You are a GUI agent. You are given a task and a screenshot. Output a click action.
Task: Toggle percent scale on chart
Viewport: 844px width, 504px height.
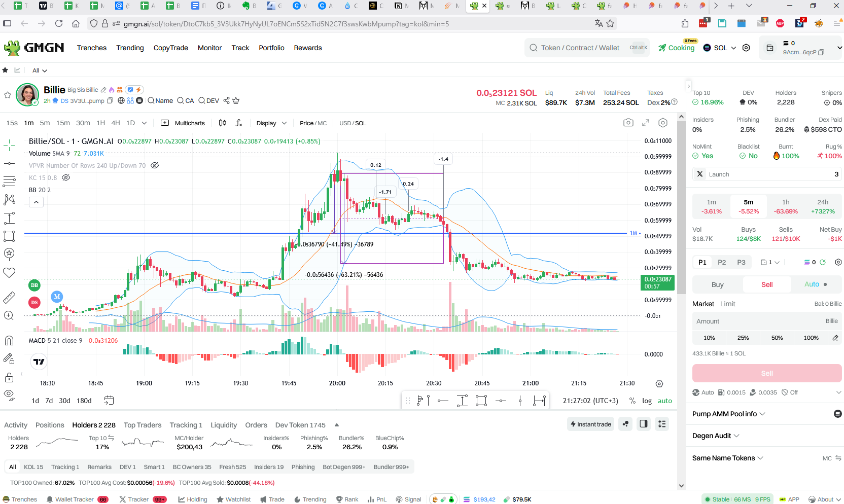point(632,401)
